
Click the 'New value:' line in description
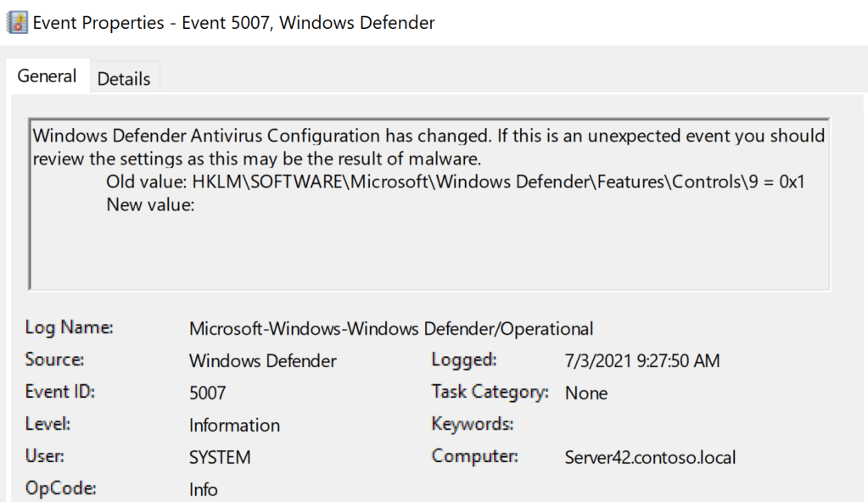(151, 204)
